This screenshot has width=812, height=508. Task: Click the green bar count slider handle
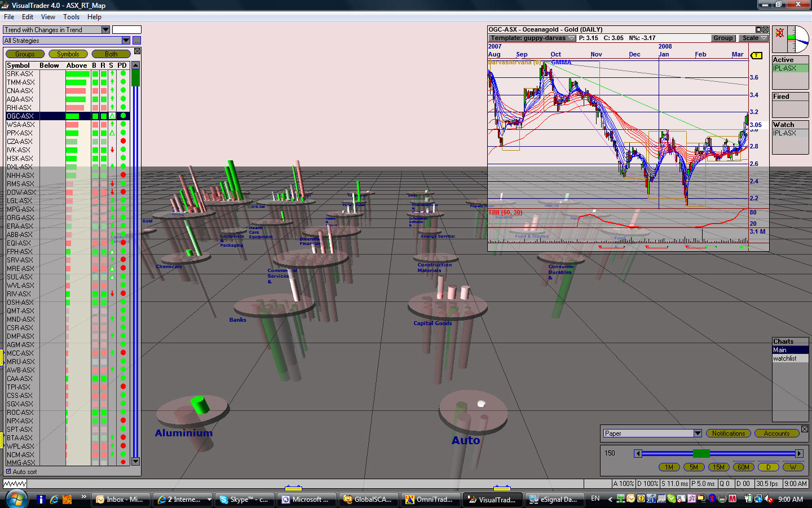click(x=701, y=453)
